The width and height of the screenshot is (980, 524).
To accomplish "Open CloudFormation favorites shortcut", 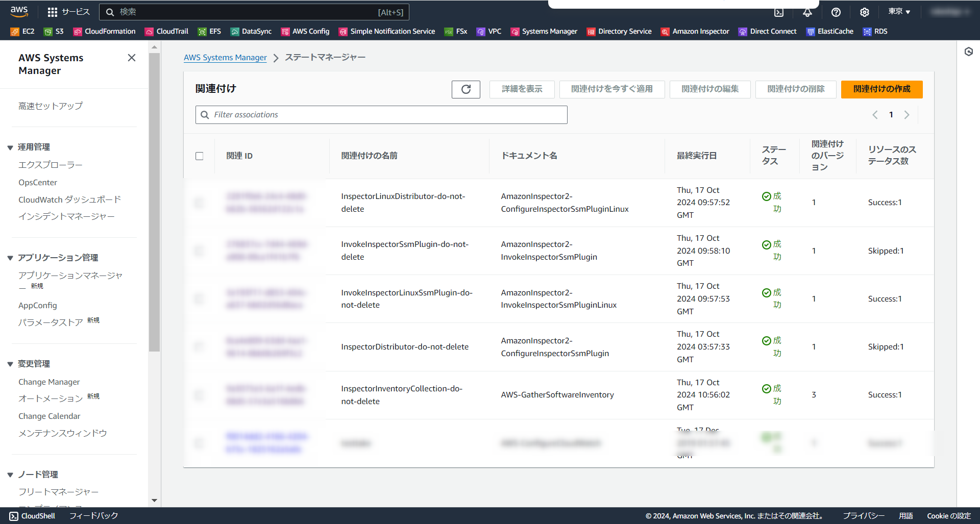I will [105, 32].
